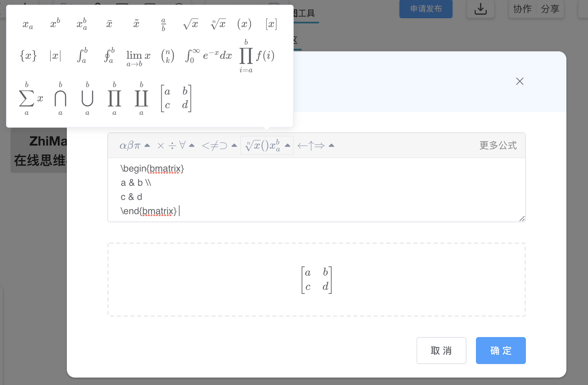
Task: Expand the relations < ≠ ⊃ dropdown
Action: point(219,146)
